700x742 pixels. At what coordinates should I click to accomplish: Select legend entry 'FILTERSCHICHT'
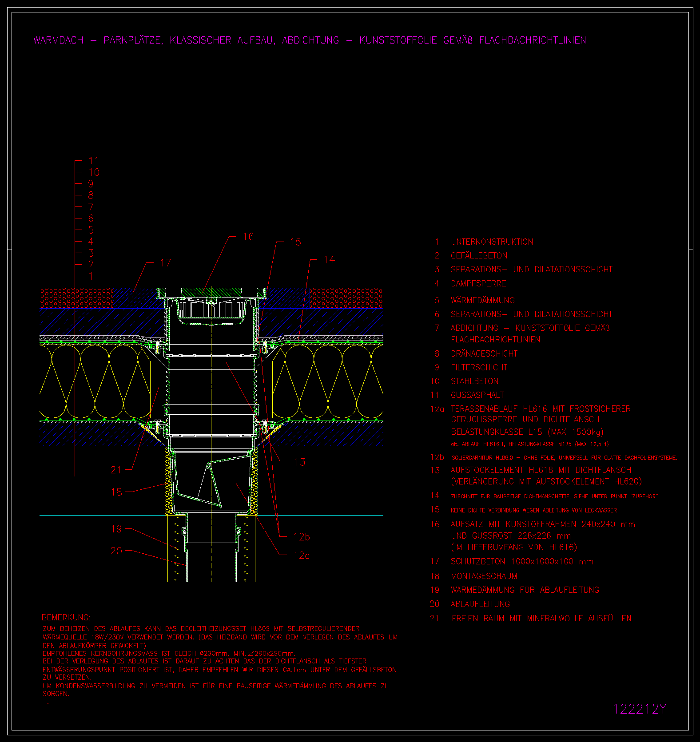tap(479, 368)
